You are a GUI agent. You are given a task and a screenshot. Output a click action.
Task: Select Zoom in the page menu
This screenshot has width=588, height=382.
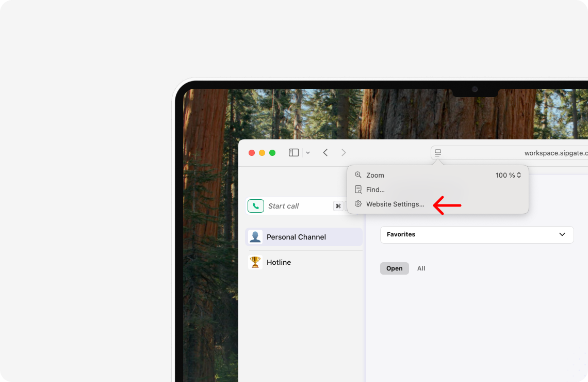pyautogui.click(x=438, y=175)
